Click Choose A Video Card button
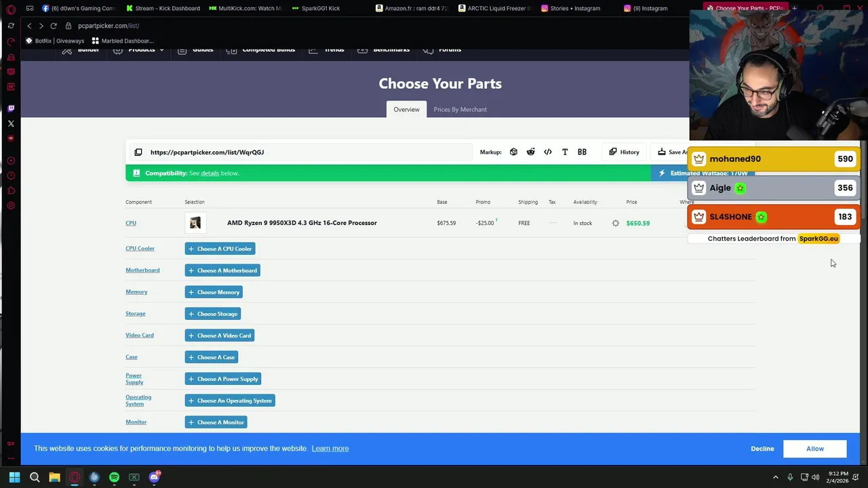This screenshot has width=868, height=488. pyautogui.click(x=220, y=335)
